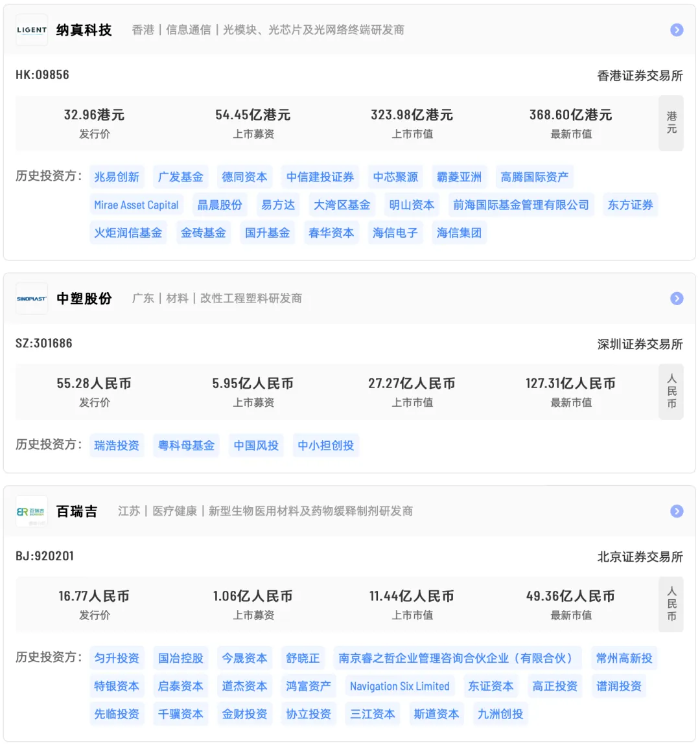Toggle 人民币 currency for 百瑞吉
The image size is (700, 745).
coord(671,604)
